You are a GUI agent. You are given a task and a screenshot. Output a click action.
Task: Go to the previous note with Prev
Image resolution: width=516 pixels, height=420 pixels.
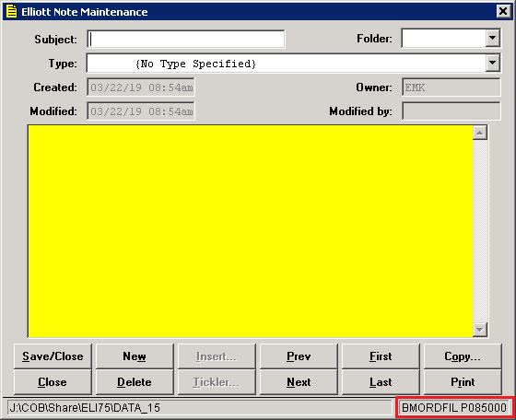(299, 356)
